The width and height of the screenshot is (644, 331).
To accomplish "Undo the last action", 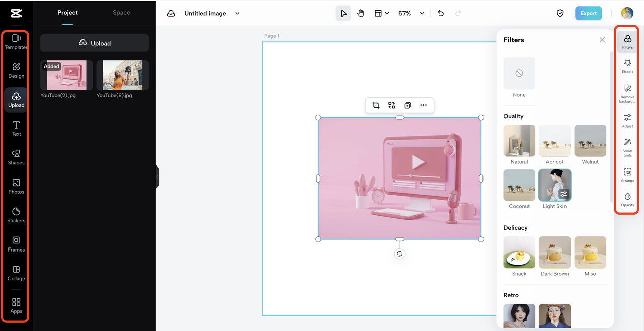I will (441, 13).
